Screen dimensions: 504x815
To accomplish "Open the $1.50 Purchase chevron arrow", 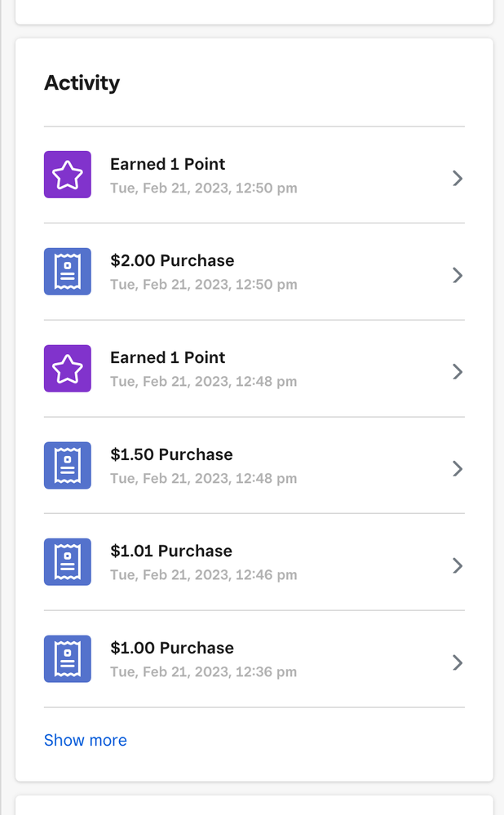I will [458, 468].
